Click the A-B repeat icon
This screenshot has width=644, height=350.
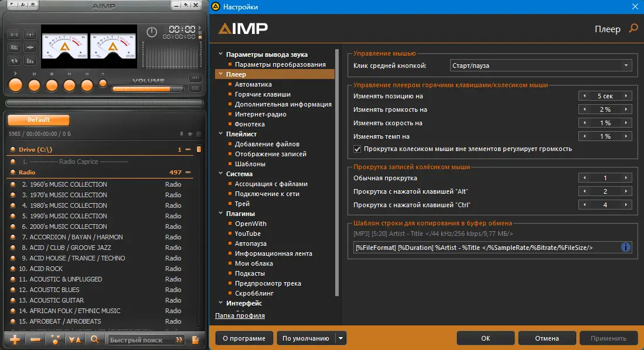(15, 34)
